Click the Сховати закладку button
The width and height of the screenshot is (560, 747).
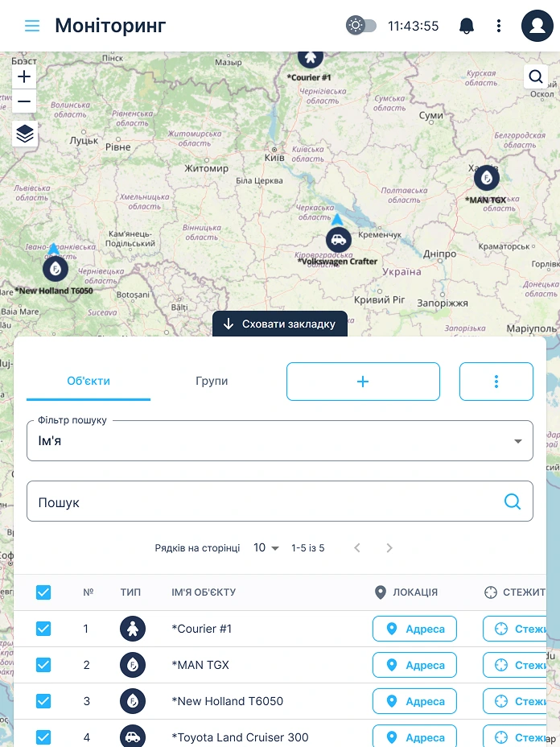(279, 324)
